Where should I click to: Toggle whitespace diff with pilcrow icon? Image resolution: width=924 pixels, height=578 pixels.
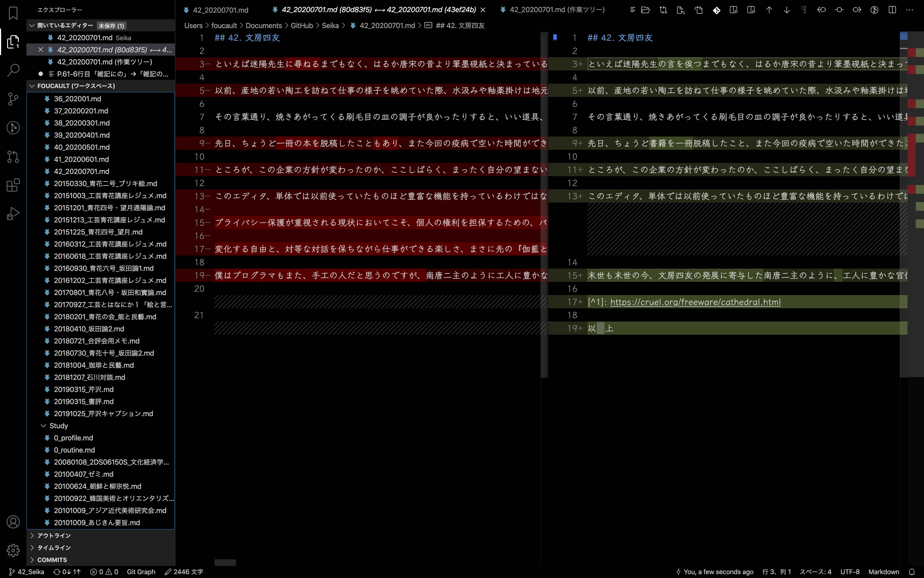pos(804,10)
